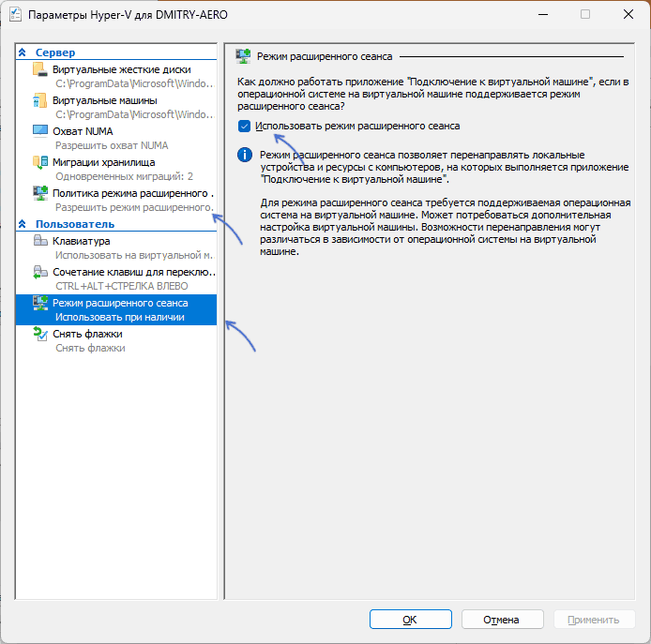Click the window title bar document icon
The height and width of the screenshot is (644, 651).
(x=15, y=14)
